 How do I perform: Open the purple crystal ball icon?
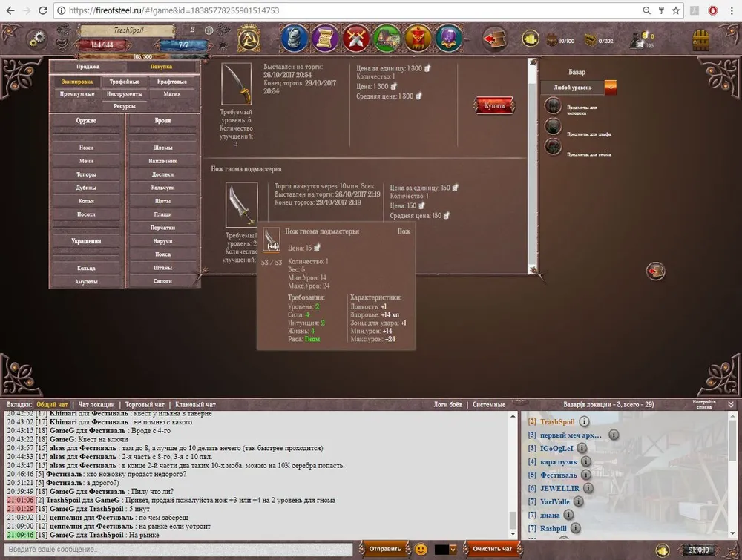click(449, 36)
